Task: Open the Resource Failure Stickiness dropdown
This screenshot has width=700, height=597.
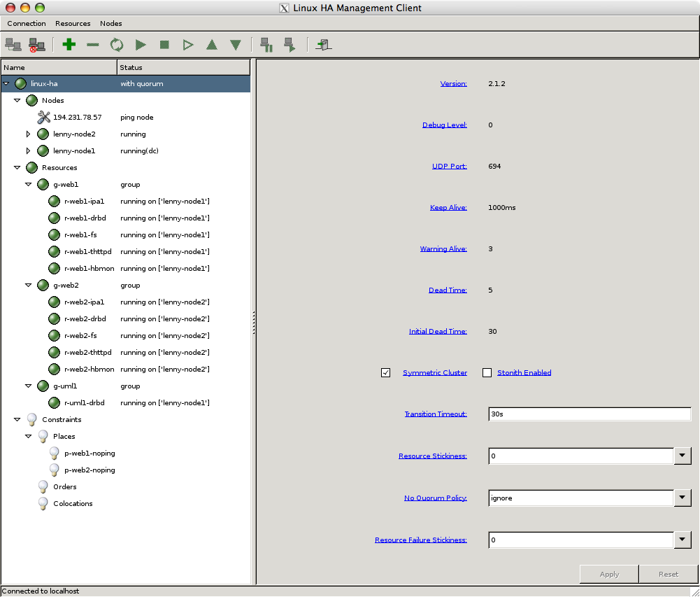Action: tap(682, 540)
